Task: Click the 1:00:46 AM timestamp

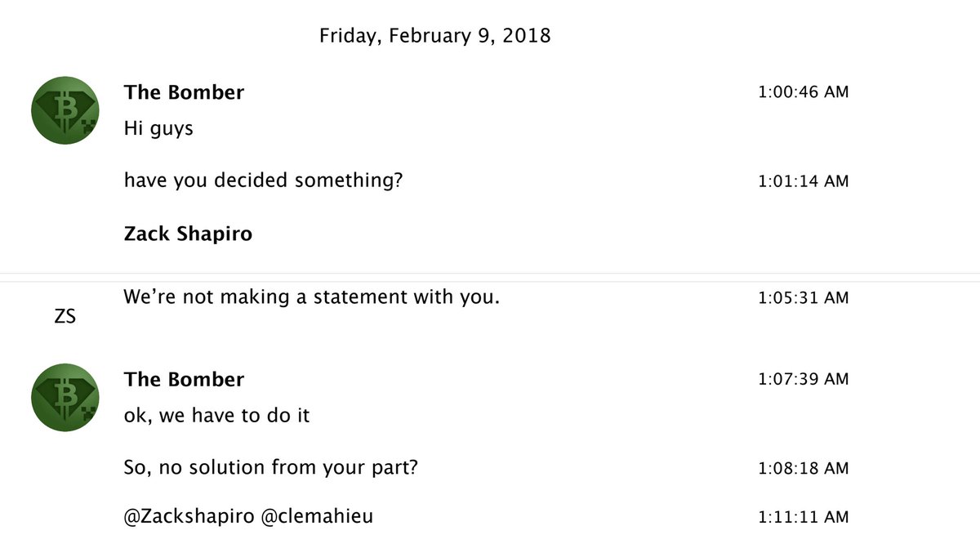Action: tap(804, 92)
